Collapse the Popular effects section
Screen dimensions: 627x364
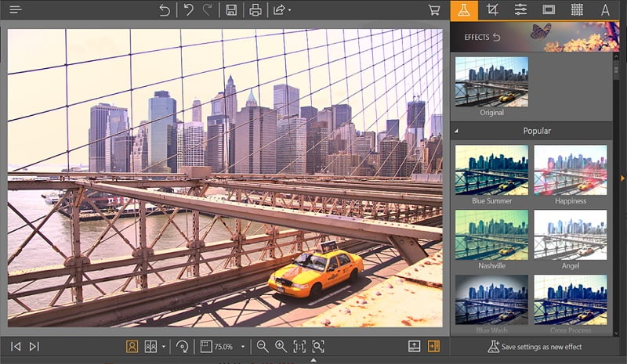tap(457, 131)
